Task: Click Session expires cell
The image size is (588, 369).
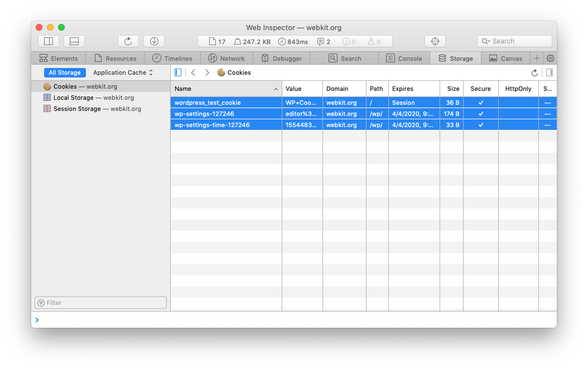Action: coord(414,103)
